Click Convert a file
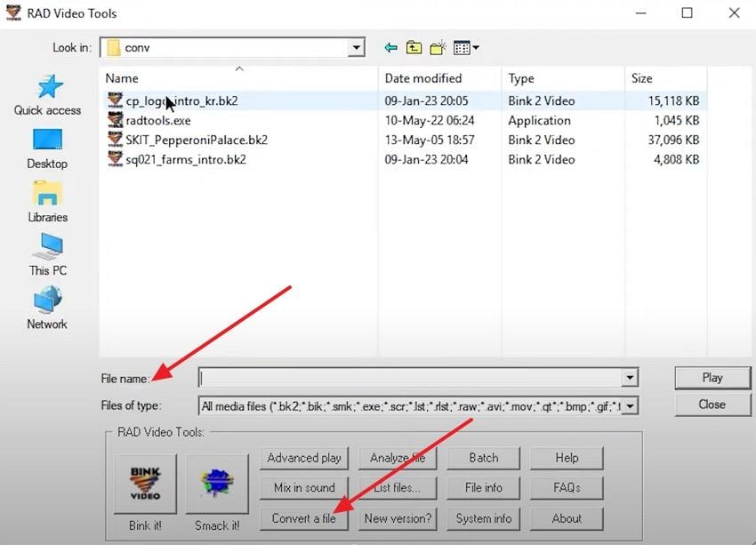Image resolution: width=756 pixels, height=545 pixels. [304, 518]
